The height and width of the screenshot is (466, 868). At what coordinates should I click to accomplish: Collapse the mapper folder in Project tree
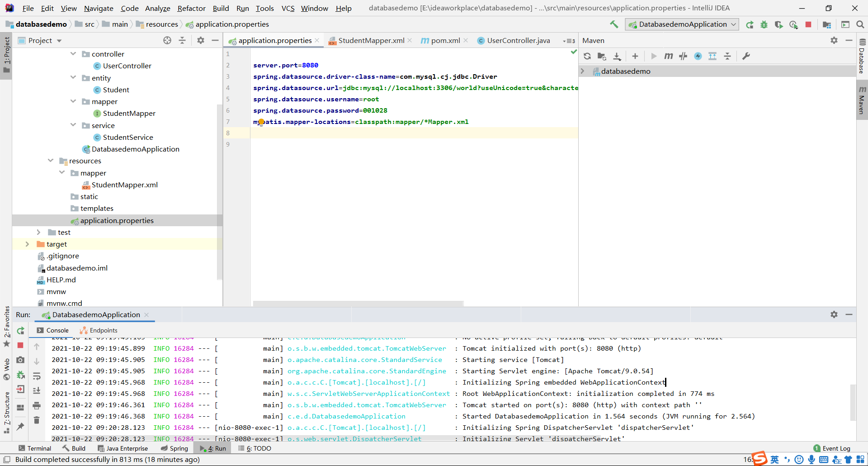click(x=73, y=101)
